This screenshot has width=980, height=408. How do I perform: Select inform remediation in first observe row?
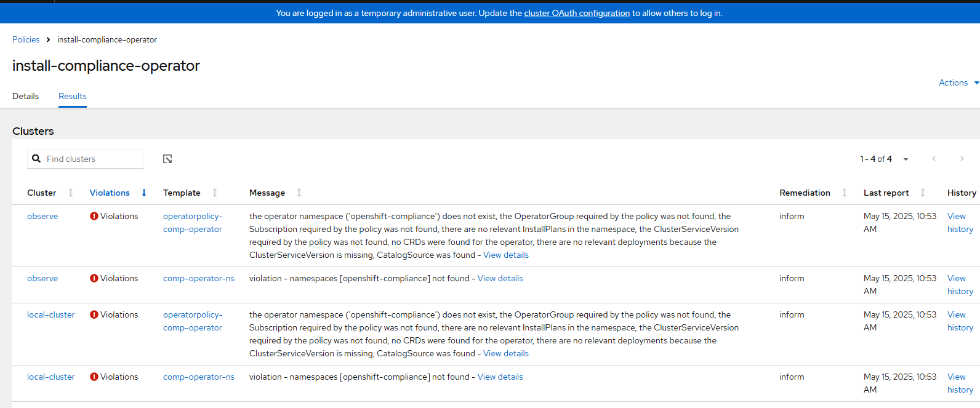click(792, 216)
